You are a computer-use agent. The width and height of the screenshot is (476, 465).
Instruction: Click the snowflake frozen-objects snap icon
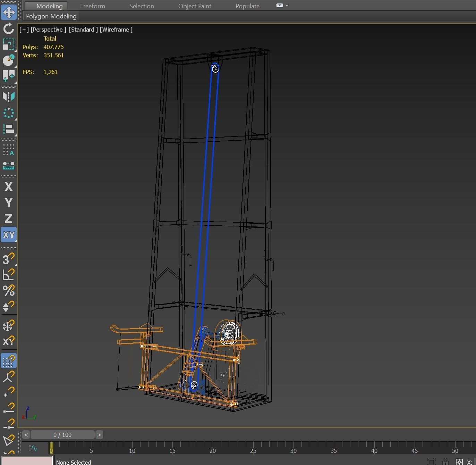[x=9, y=326]
